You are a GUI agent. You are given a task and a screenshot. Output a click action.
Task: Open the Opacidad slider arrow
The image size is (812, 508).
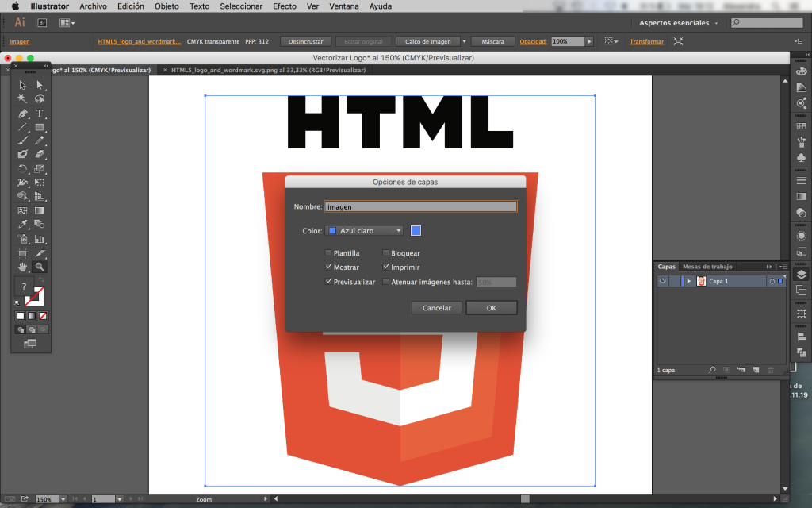[x=589, y=41]
